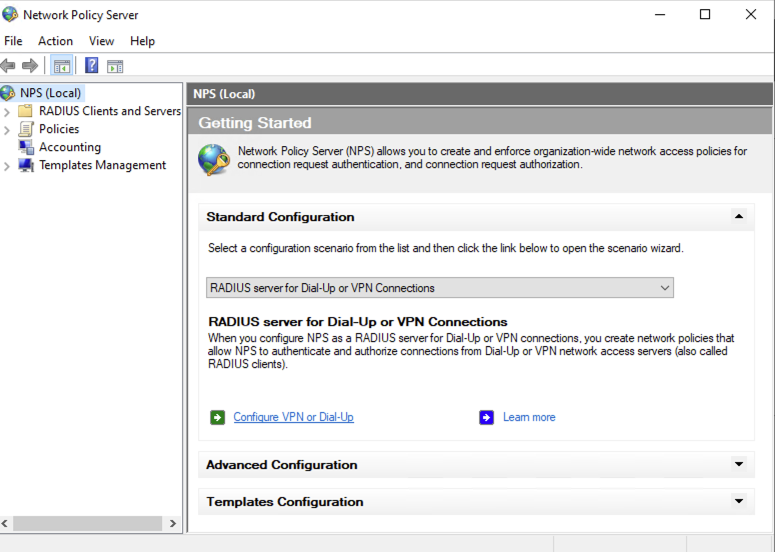This screenshot has width=775, height=552.
Task: Open the configuration scenario dropdown
Action: point(664,288)
